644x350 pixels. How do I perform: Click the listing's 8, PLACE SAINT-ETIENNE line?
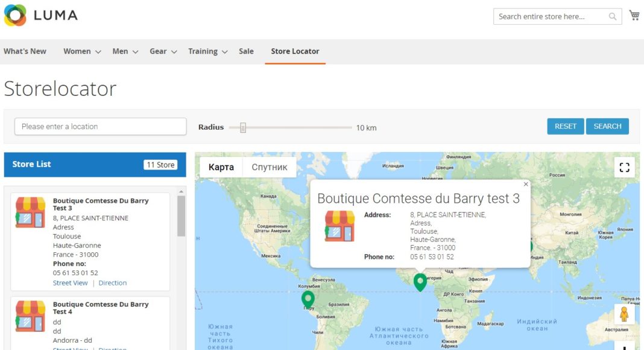pyautogui.click(x=90, y=218)
